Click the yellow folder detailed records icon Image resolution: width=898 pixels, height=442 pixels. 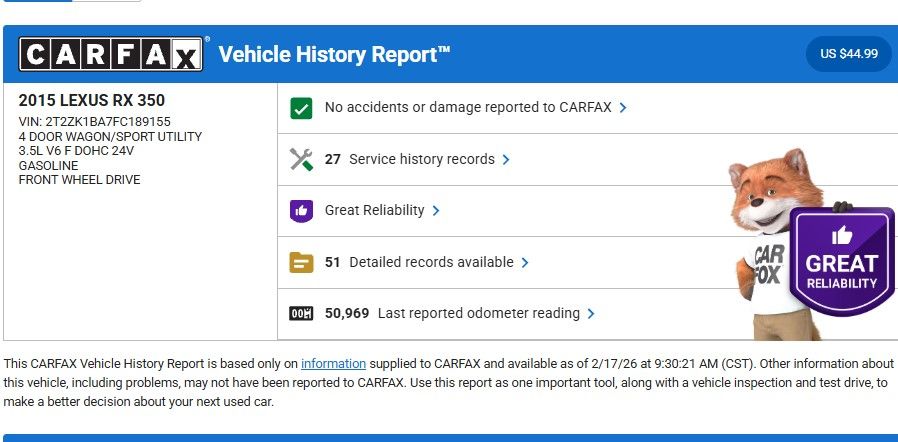point(301,262)
